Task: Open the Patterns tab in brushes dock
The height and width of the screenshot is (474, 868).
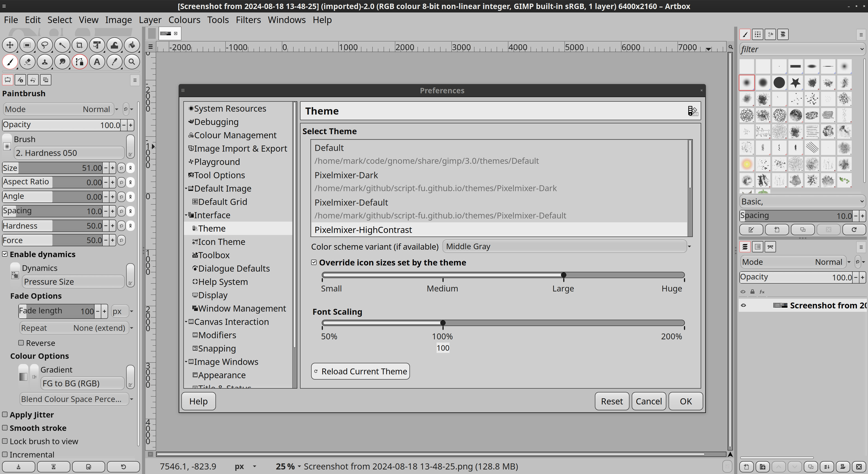Action: click(757, 34)
